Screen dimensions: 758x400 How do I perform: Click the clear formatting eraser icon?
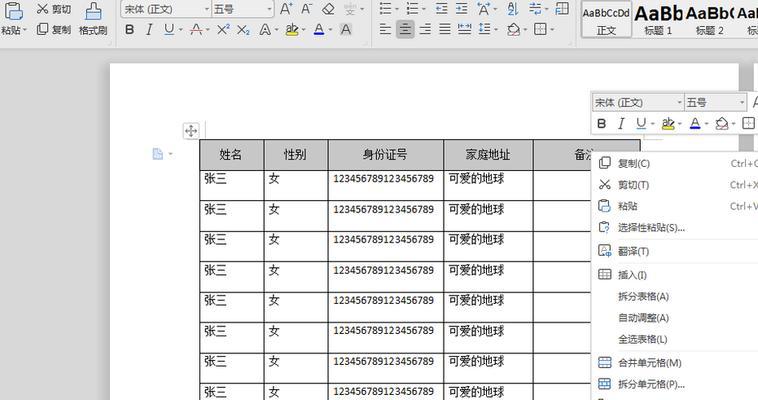click(x=328, y=9)
